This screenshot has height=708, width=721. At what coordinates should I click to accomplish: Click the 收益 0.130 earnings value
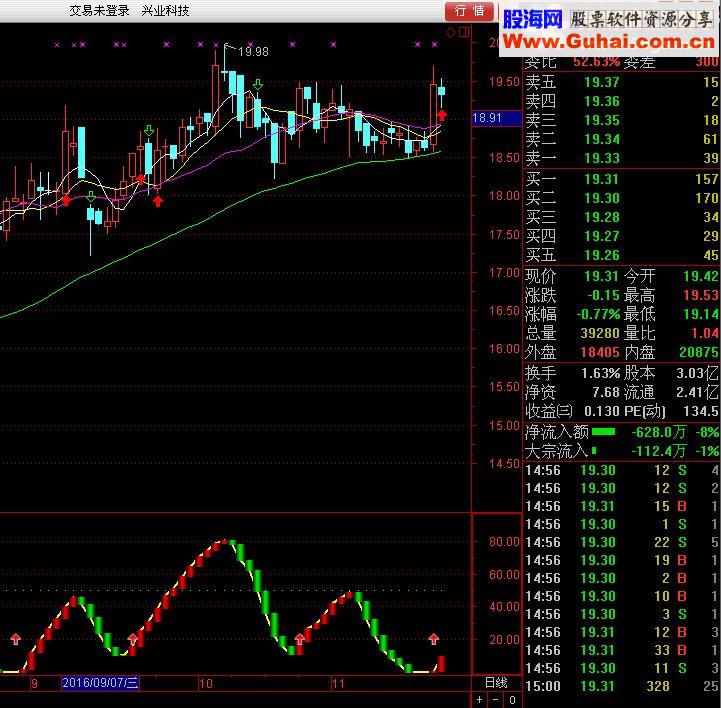click(x=601, y=411)
